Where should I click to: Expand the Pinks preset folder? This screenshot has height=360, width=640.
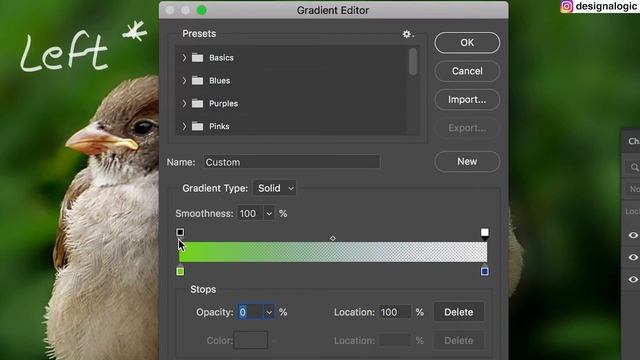point(184,126)
